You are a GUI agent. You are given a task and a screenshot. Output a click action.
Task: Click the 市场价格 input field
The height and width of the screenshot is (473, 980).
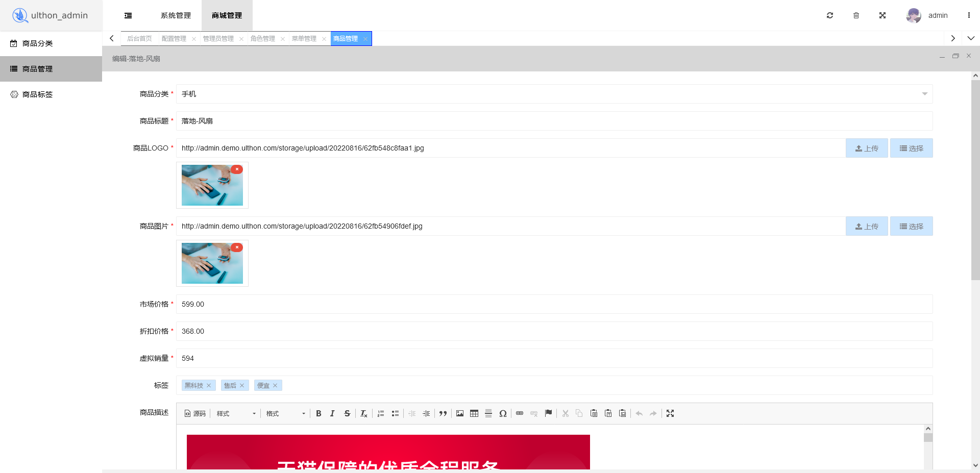(x=554, y=304)
